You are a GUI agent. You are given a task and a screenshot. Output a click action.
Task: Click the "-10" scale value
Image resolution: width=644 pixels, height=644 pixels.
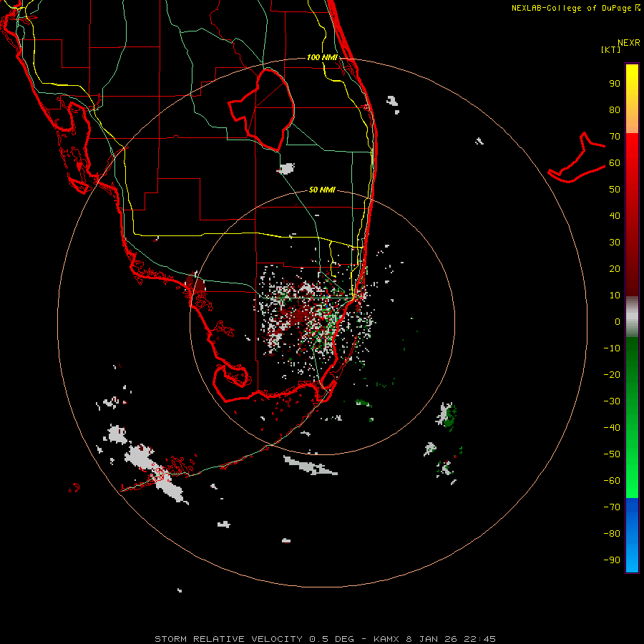tap(612, 348)
